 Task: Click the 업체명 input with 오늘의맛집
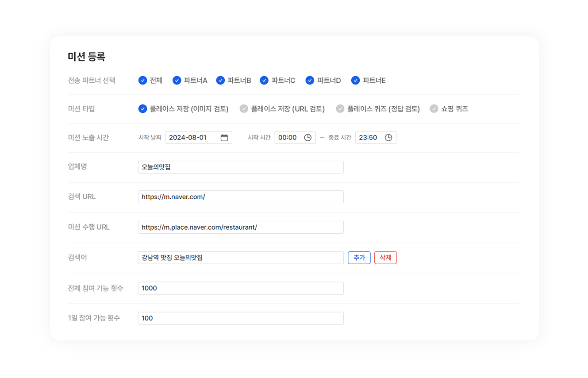pos(241,167)
